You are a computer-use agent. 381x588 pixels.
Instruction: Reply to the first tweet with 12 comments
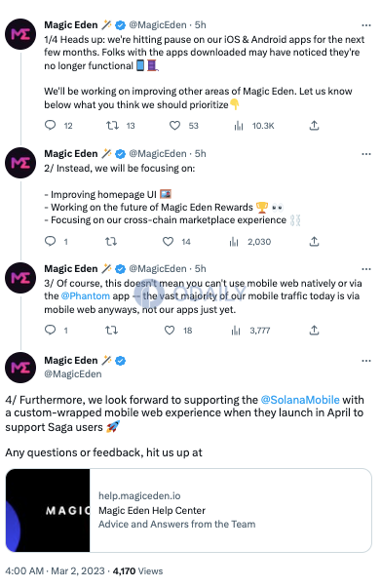coord(51,125)
